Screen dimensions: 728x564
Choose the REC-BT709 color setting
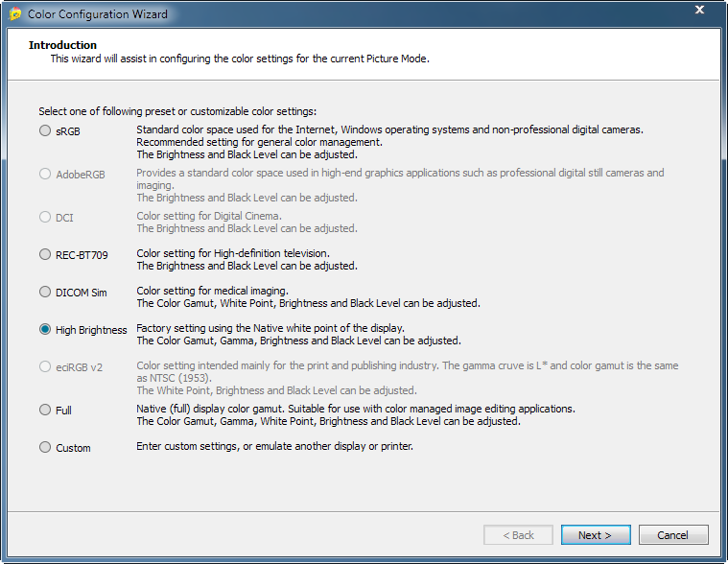click(x=45, y=254)
